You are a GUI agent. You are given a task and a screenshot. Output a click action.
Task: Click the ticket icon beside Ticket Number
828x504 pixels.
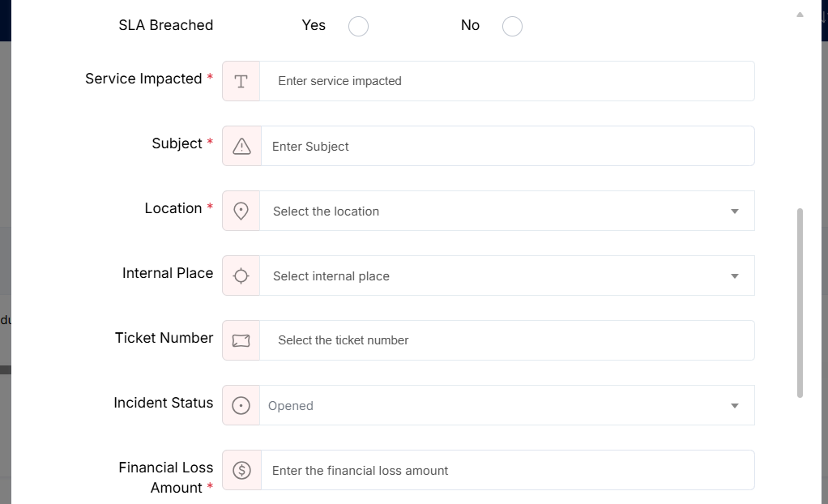pyautogui.click(x=241, y=341)
